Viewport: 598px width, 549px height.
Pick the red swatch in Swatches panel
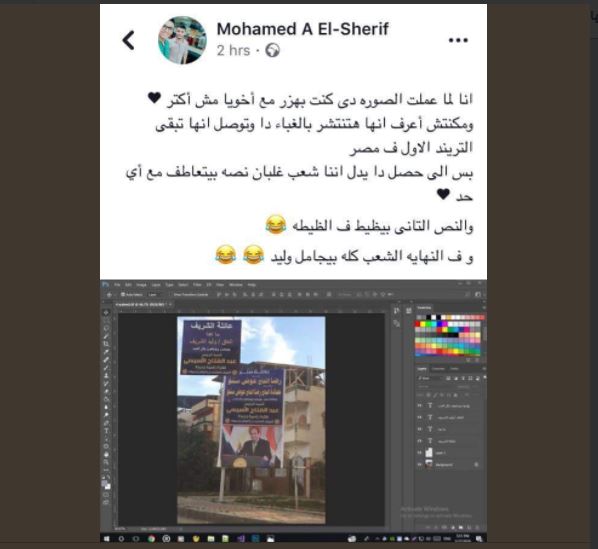(x=418, y=324)
